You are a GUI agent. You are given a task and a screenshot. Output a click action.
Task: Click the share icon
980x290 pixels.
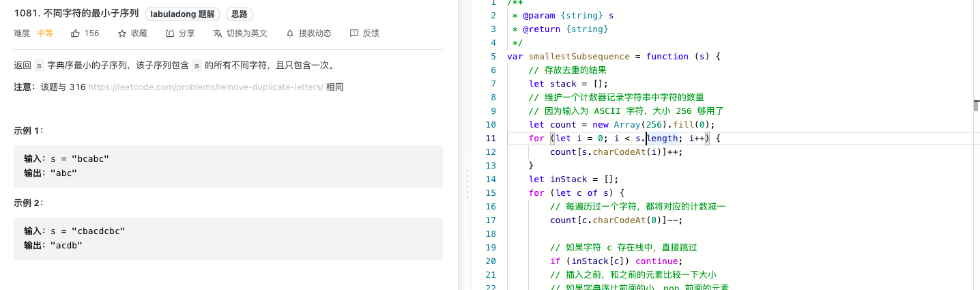(170, 33)
